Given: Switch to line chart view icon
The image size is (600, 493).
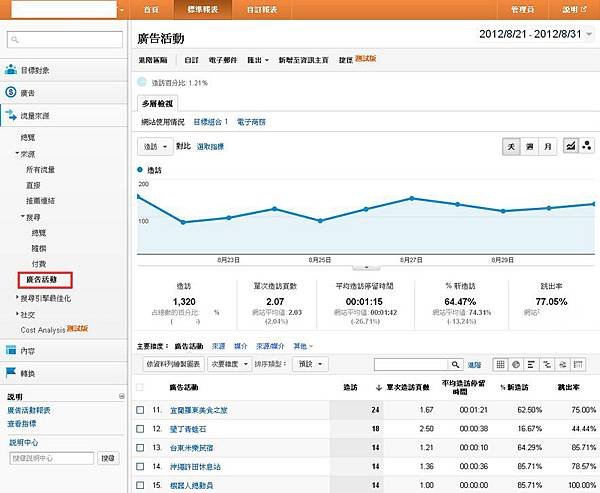Looking at the screenshot, I should pos(571,146).
